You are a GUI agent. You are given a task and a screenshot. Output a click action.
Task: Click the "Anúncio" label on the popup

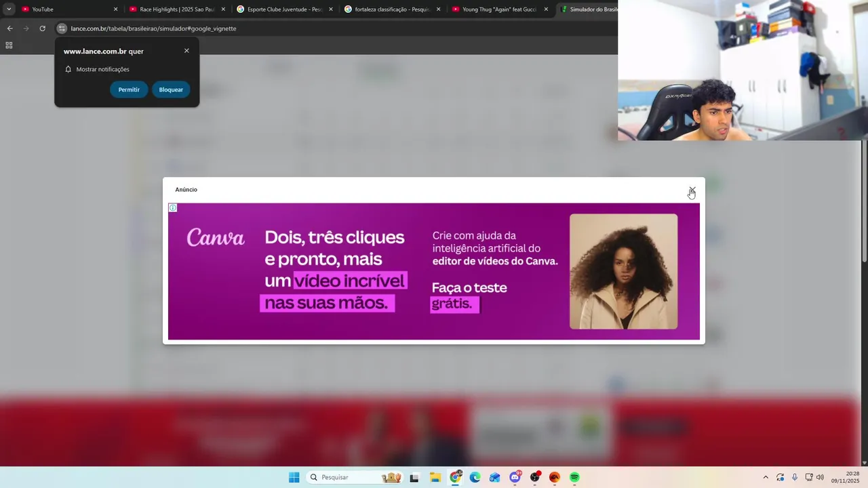pyautogui.click(x=186, y=190)
